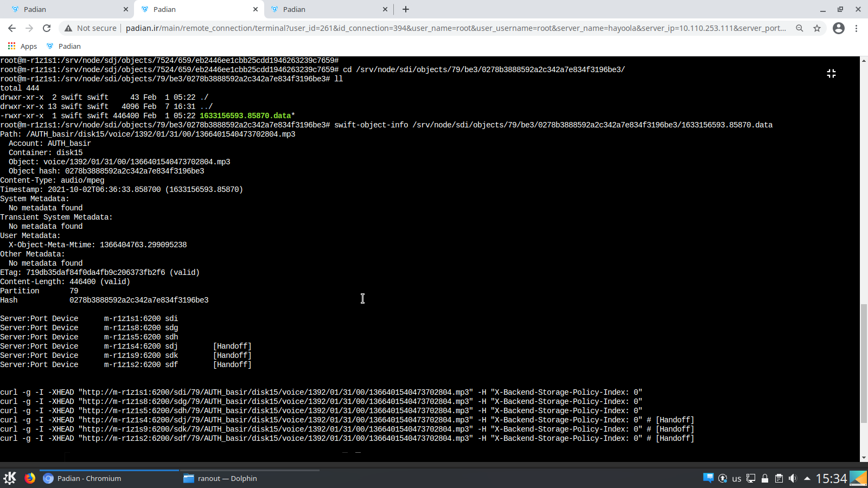Image resolution: width=868 pixels, height=488 pixels.
Task: Open the wired network tray icon
Action: 751,478
